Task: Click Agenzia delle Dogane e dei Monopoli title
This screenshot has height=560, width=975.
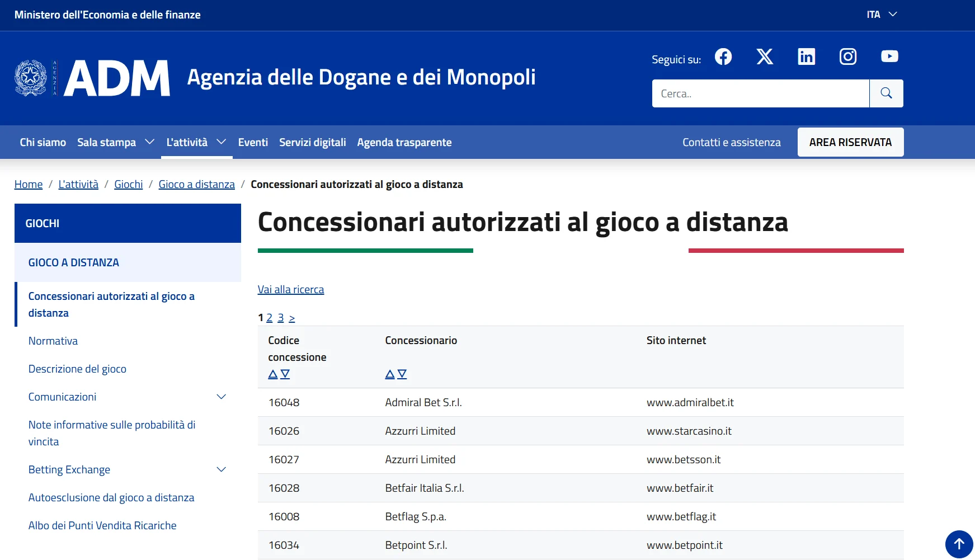Action: click(361, 77)
